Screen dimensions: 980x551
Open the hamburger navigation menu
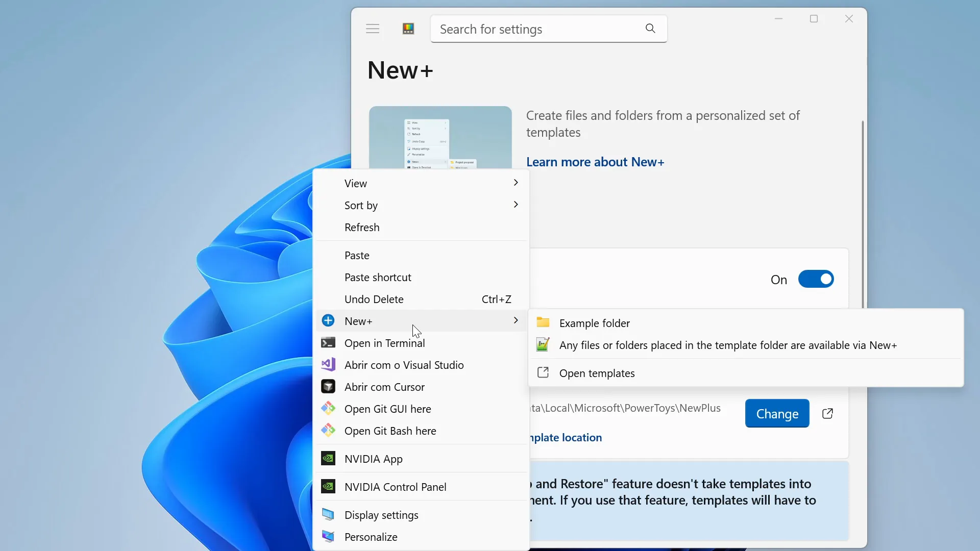373,29
